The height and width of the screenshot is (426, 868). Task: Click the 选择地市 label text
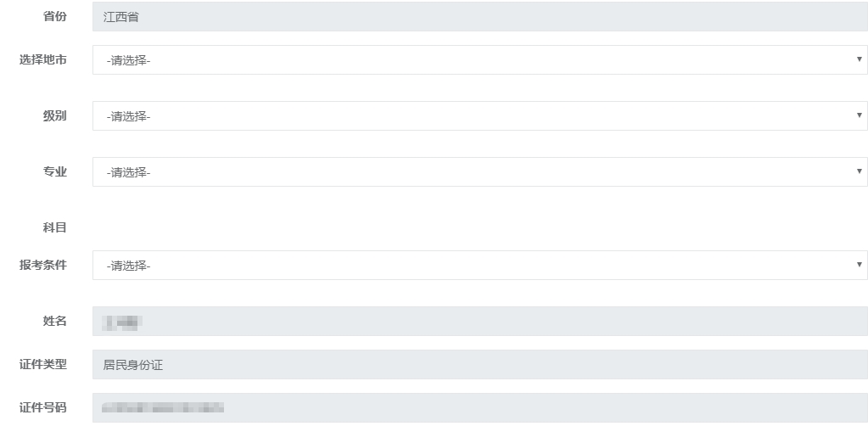click(x=43, y=60)
